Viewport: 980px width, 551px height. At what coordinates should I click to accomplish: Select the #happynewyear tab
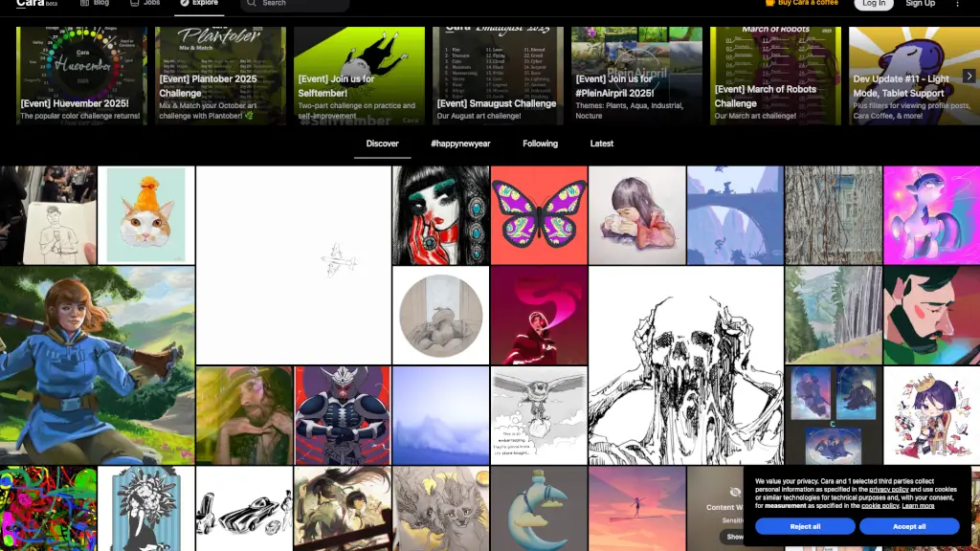click(x=460, y=143)
